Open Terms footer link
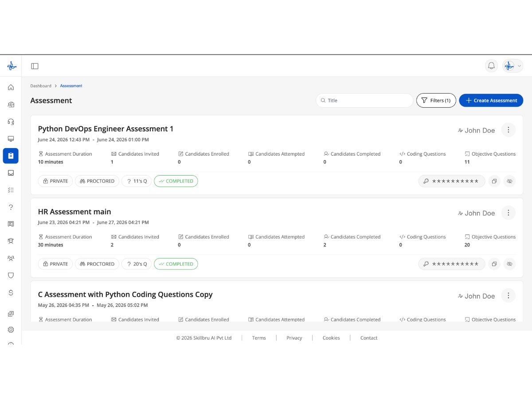 pyautogui.click(x=259, y=338)
